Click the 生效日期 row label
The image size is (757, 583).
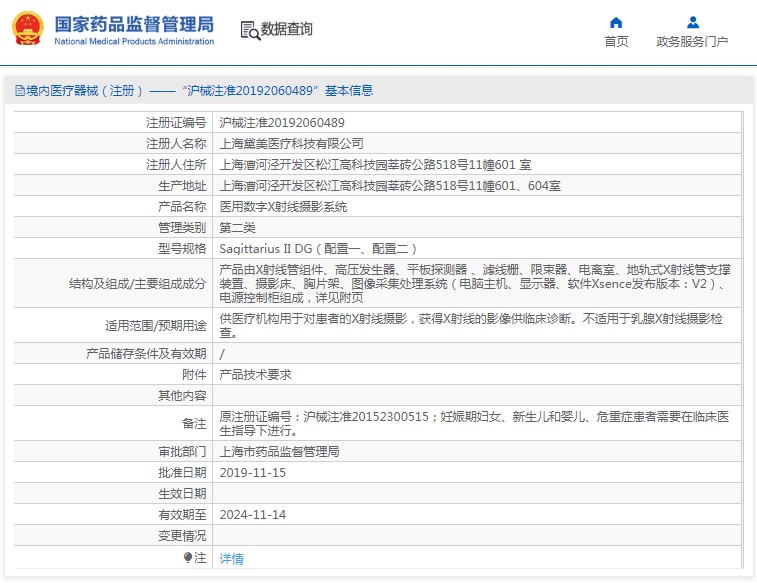pyautogui.click(x=182, y=494)
